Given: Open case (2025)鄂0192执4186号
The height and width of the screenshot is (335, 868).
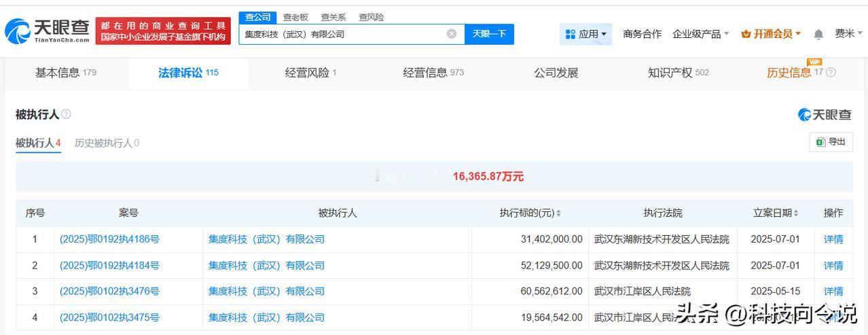Looking at the screenshot, I should pos(109,239).
